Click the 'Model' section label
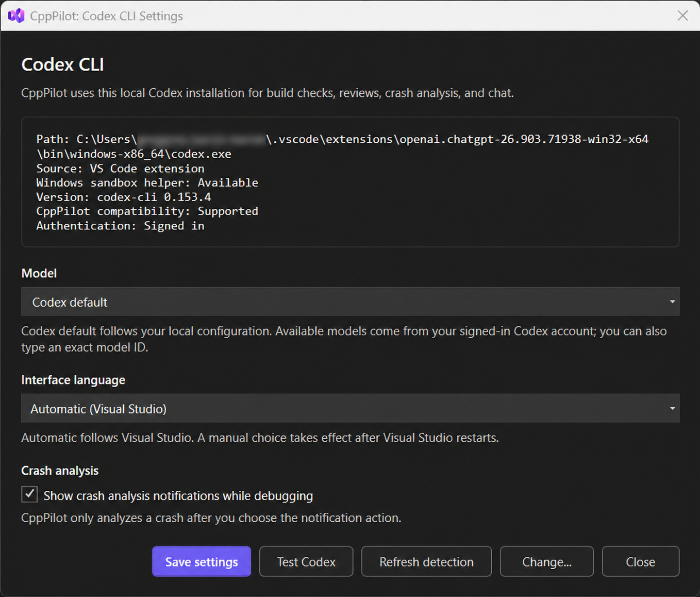Image resolution: width=700 pixels, height=597 pixels. [x=39, y=273]
